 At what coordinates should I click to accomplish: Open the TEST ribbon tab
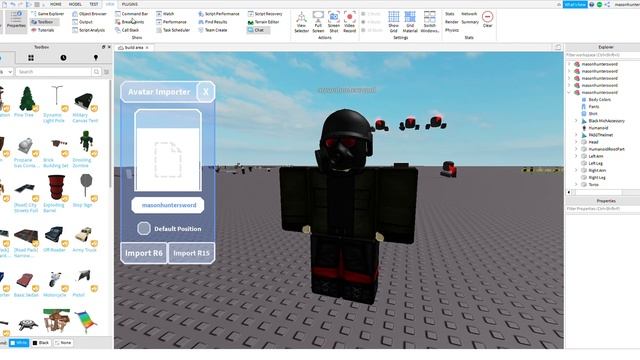[x=94, y=4]
